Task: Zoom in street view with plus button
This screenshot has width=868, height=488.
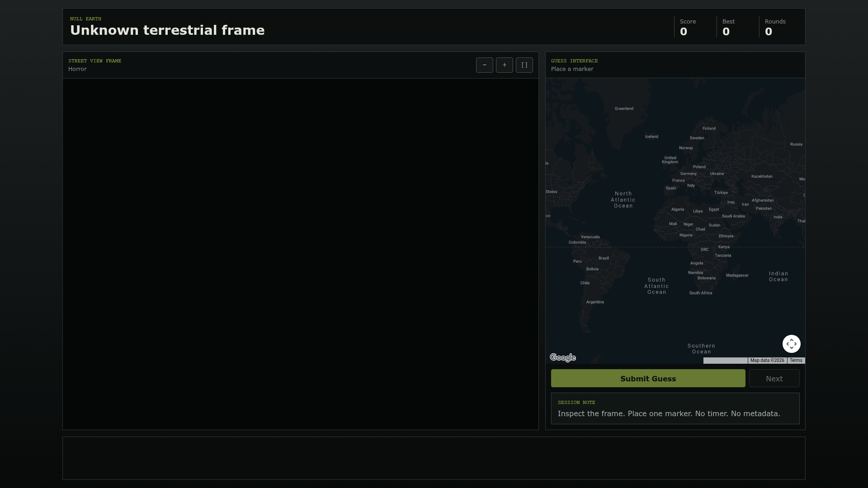Action: [x=504, y=65]
